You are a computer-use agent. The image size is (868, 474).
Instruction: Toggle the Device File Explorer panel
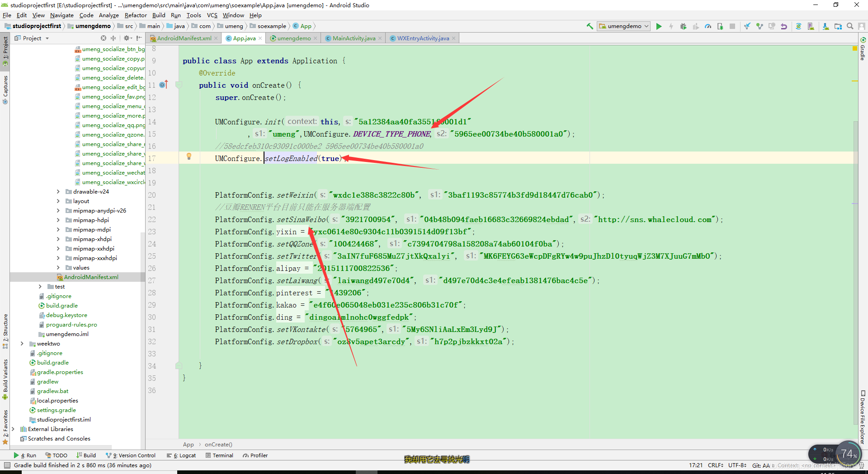point(863,417)
